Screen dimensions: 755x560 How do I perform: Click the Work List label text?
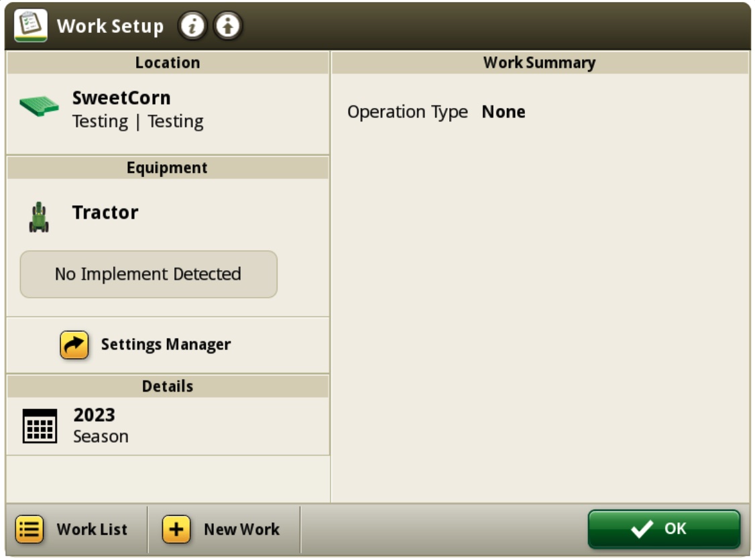pos(92,529)
